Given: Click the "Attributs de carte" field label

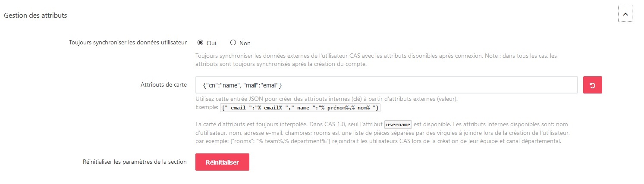Looking at the screenshot, I should 163,84.
